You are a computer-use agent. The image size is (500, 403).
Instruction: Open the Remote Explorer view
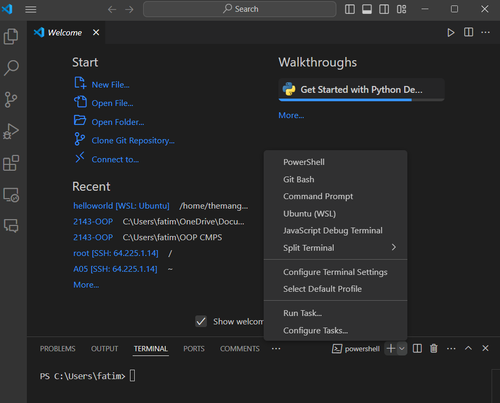coord(11,195)
